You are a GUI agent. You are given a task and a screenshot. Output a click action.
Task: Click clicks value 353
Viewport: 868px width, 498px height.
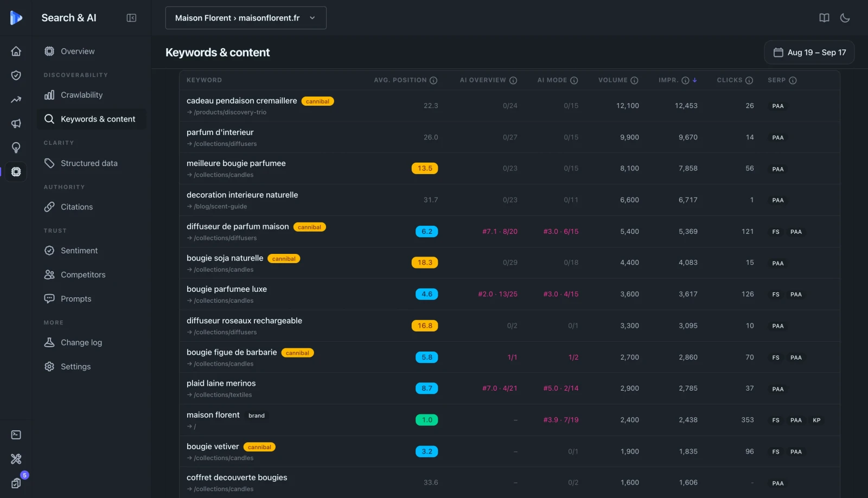pos(748,420)
